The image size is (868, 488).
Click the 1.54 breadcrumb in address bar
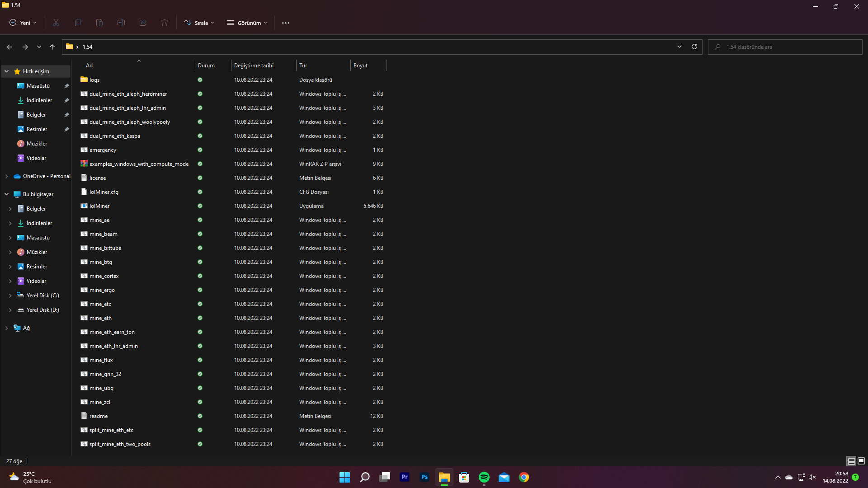(88, 47)
